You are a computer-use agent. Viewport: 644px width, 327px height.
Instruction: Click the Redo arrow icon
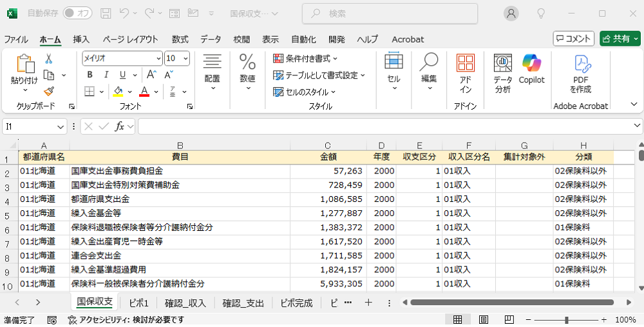click(x=150, y=13)
